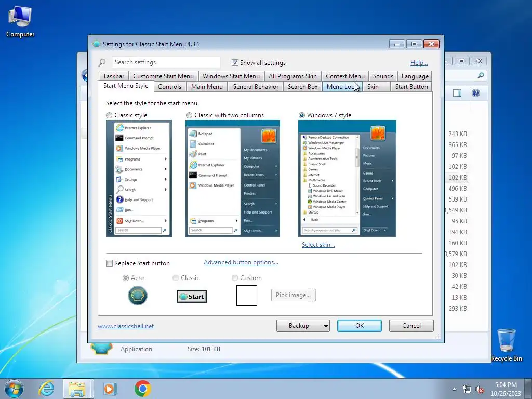Screen dimensions: 532x399
Task: Click the taskbar clock and date
Action: (506, 389)
